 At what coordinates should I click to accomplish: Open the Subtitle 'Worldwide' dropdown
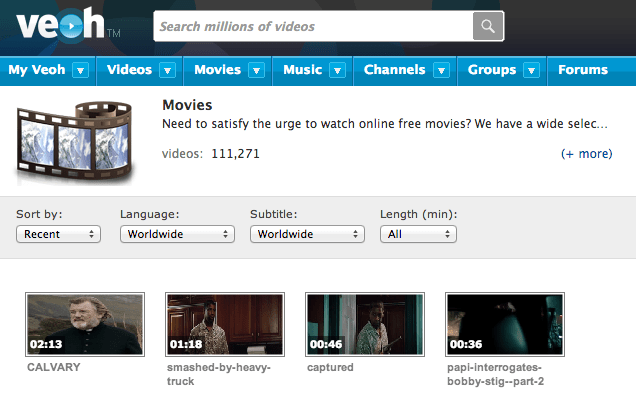pyautogui.click(x=307, y=234)
